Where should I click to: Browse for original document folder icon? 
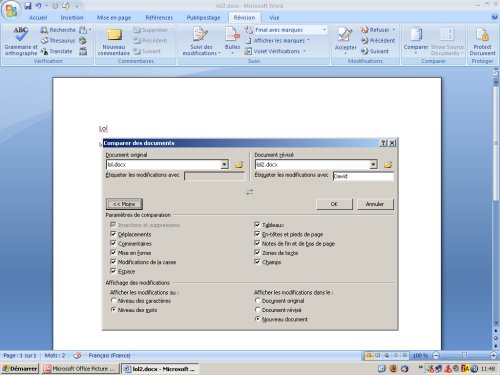[x=239, y=165]
